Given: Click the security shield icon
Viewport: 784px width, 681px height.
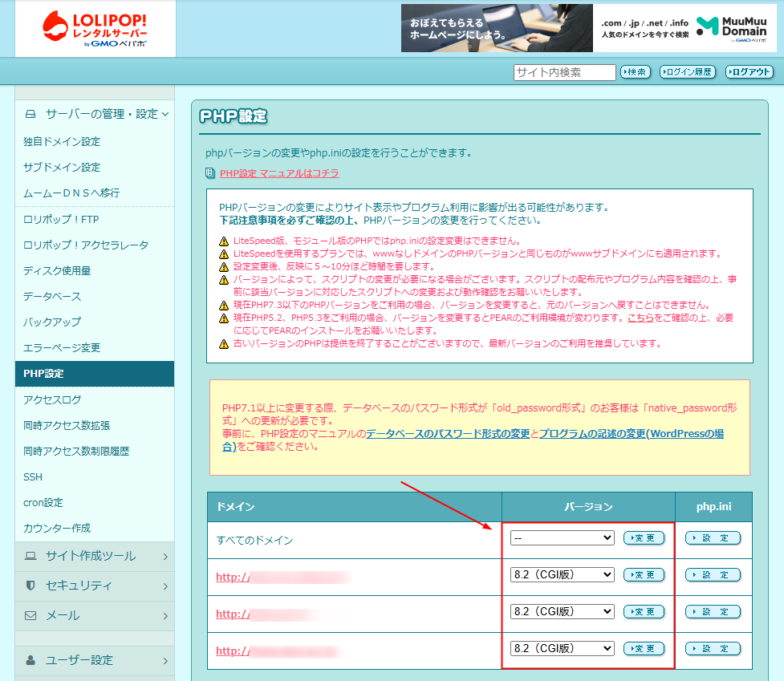Looking at the screenshot, I should 30,586.
